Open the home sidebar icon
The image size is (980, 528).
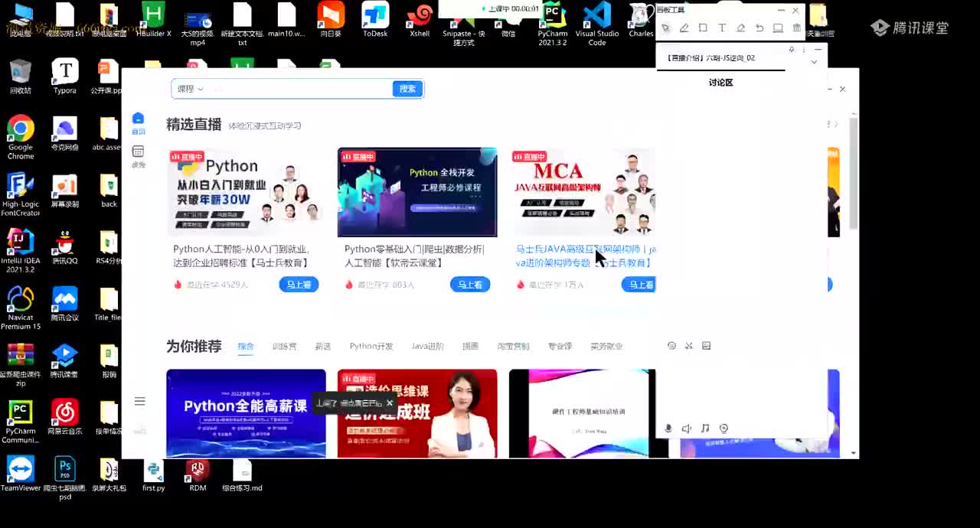coord(138,122)
